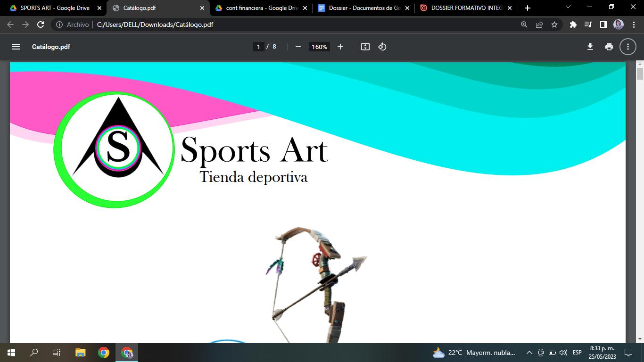This screenshot has width=644, height=362.
Task: Open the active Chrome profile window icon
Action: (127, 353)
